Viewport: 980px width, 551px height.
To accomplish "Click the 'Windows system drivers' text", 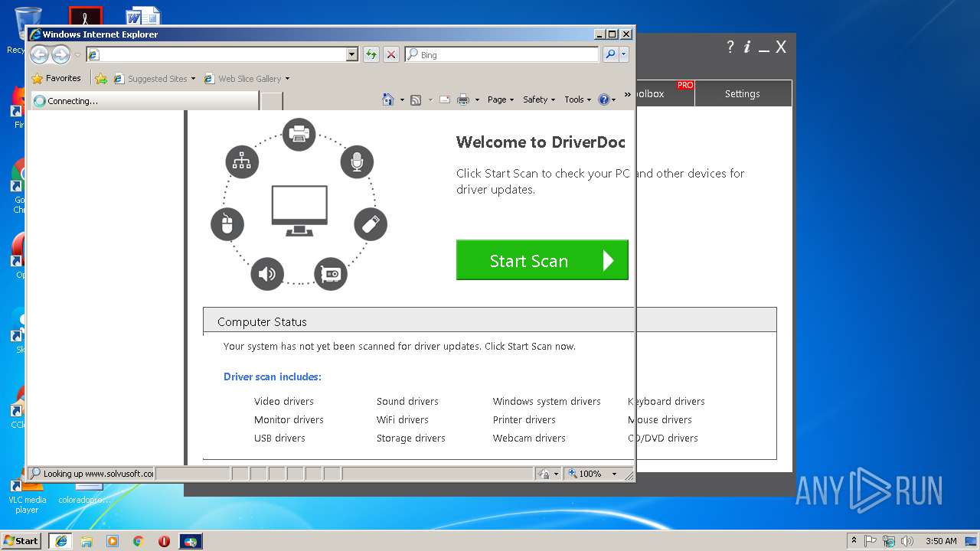I will click(x=547, y=401).
